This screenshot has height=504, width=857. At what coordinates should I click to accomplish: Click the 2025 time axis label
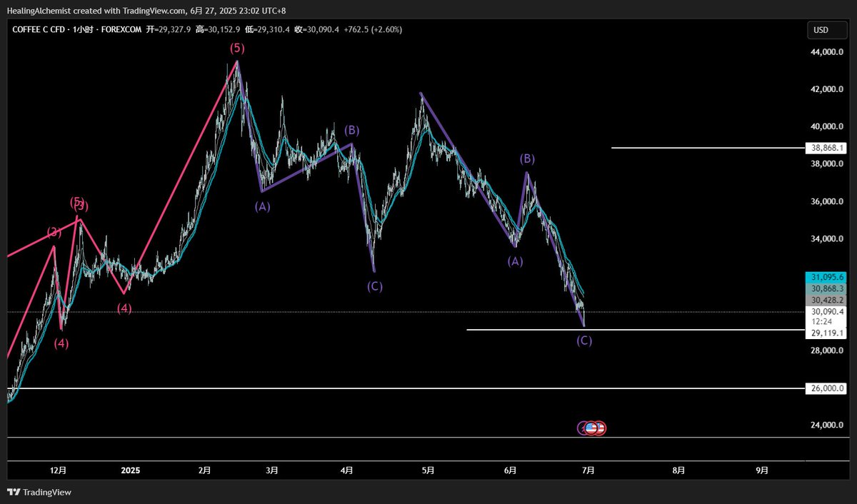click(131, 470)
